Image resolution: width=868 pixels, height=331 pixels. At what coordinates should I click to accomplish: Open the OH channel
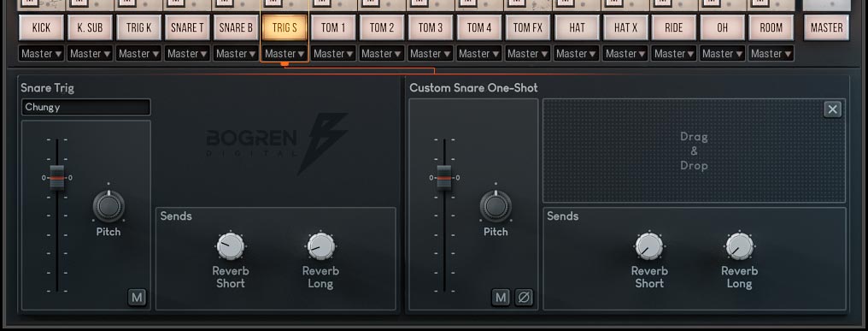coord(724,27)
